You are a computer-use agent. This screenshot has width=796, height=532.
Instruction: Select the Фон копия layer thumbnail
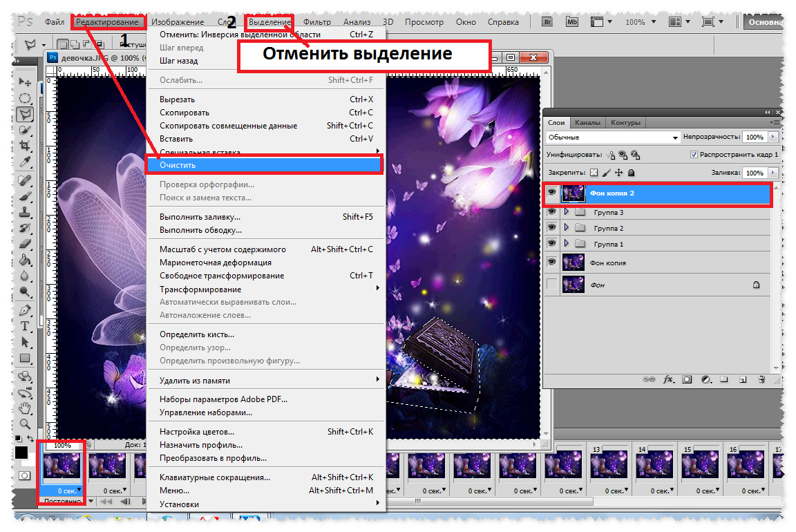tap(573, 263)
